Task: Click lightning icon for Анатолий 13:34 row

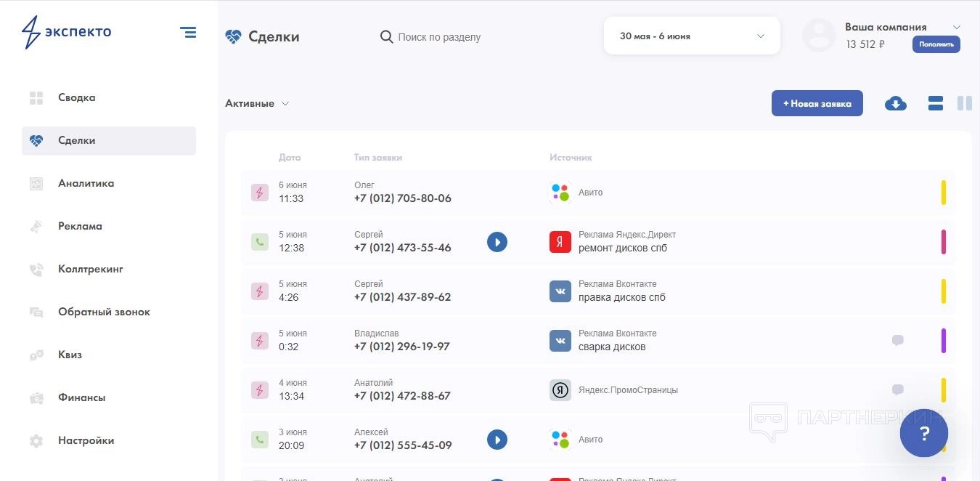Action: (260, 390)
